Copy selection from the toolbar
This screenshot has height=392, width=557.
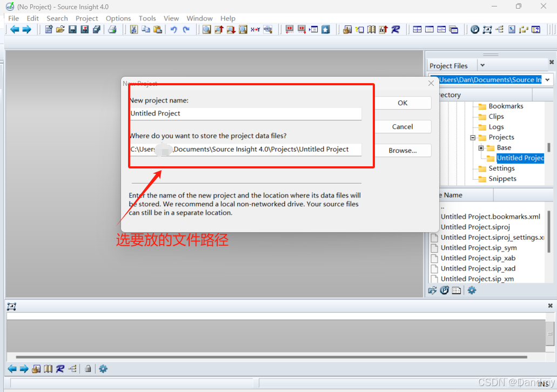pyautogui.click(x=146, y=30)
